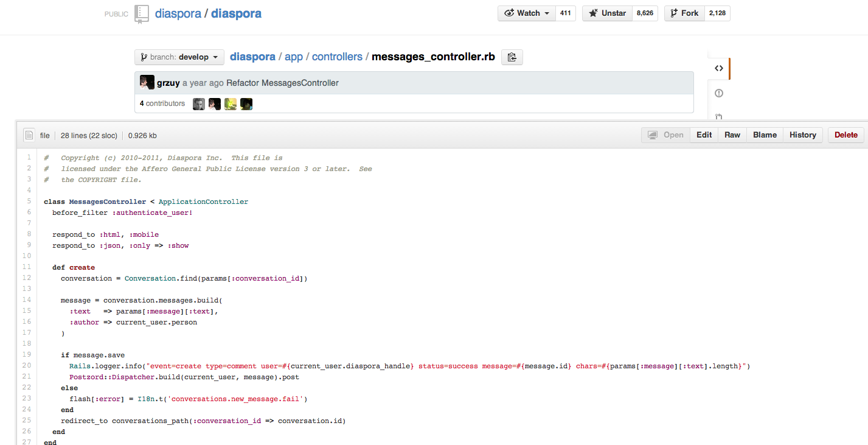Go to the app folder in breadcrumb
Screen dimensions: 868x445
tap(294, 57)
